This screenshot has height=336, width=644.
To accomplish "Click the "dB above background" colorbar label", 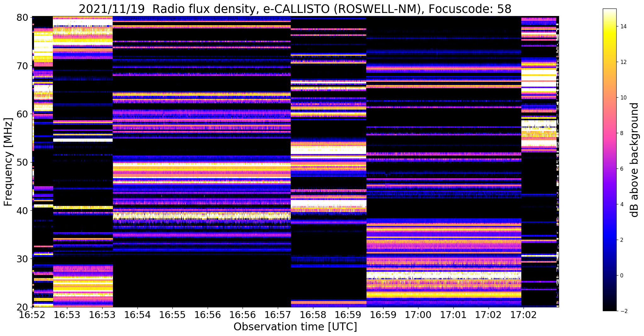I will [x=635, y=160].
